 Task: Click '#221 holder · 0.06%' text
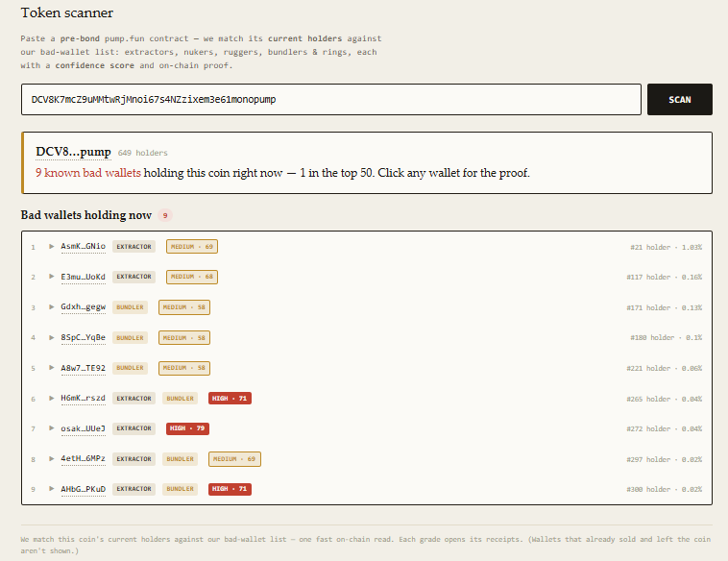(664, 368)
